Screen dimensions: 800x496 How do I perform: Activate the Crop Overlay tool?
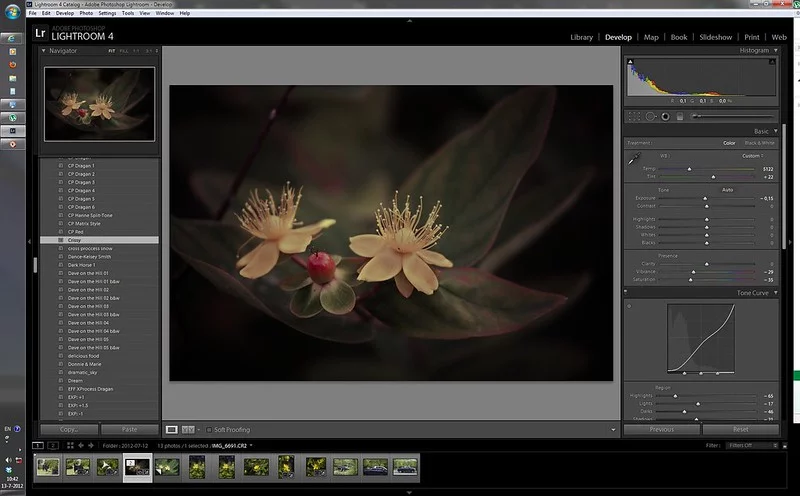coord(634,116)
